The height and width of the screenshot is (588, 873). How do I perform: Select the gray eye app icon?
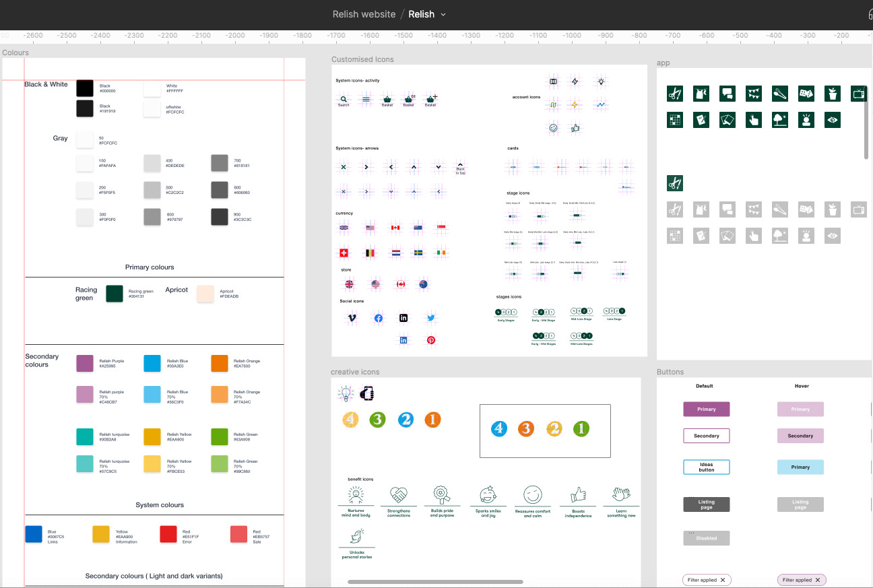(833, 235)
